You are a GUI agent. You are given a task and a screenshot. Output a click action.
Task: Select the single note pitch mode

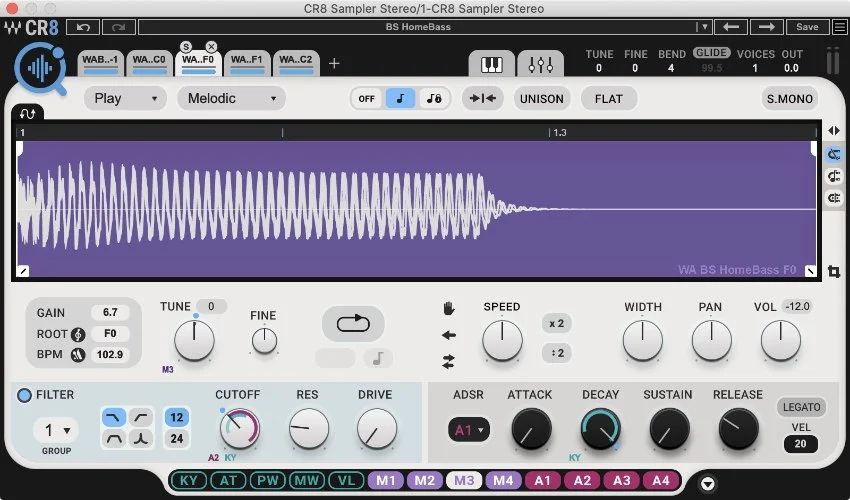(x=400, y=99)
